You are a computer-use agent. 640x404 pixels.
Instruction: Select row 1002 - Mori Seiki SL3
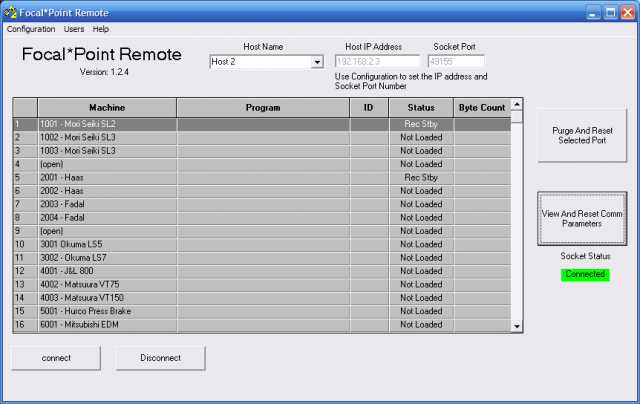[262, 138]
